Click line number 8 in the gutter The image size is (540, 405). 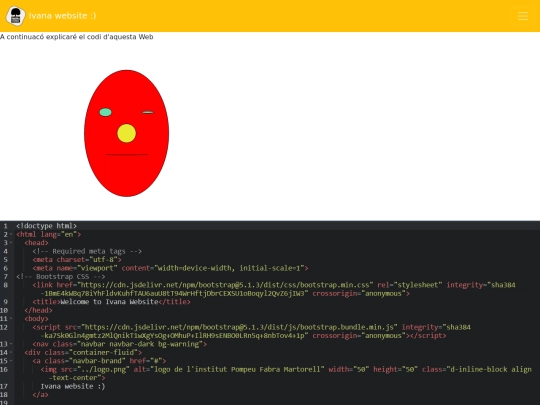[6, 285]
